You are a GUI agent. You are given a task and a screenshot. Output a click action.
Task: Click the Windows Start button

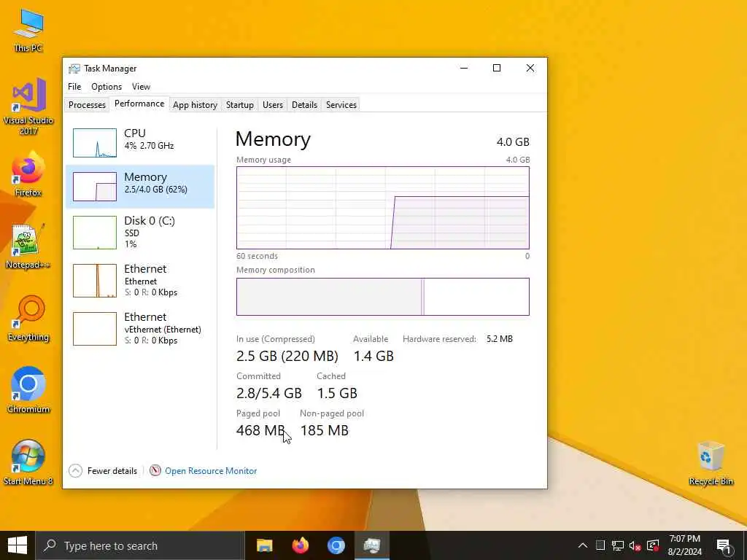point(18,545)
